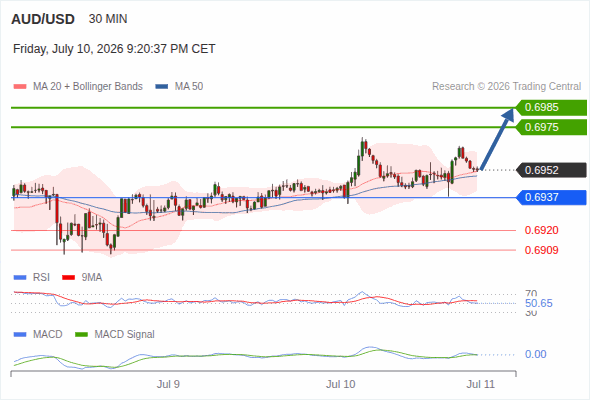Click the Jul 10 date axis label
The height and width of the screenshot is (400, 590).
pyautogui.click(x=341, y=384)
